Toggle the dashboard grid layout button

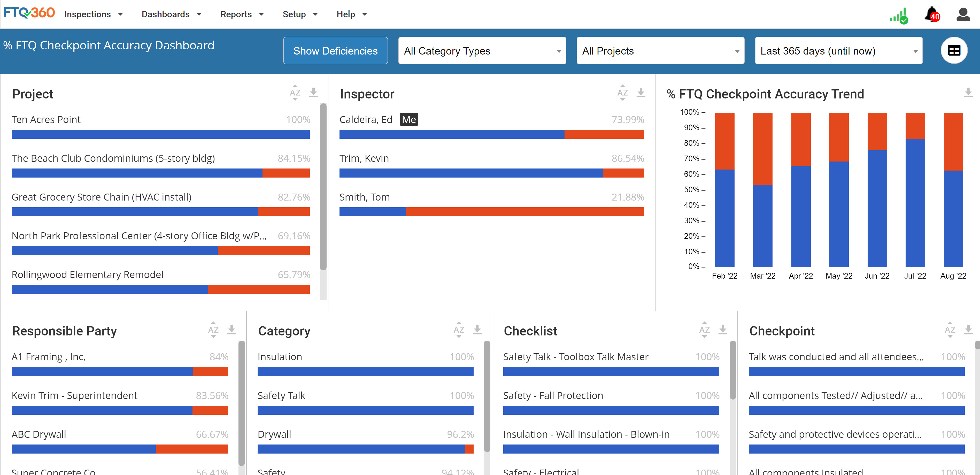(x=954, y=50)
